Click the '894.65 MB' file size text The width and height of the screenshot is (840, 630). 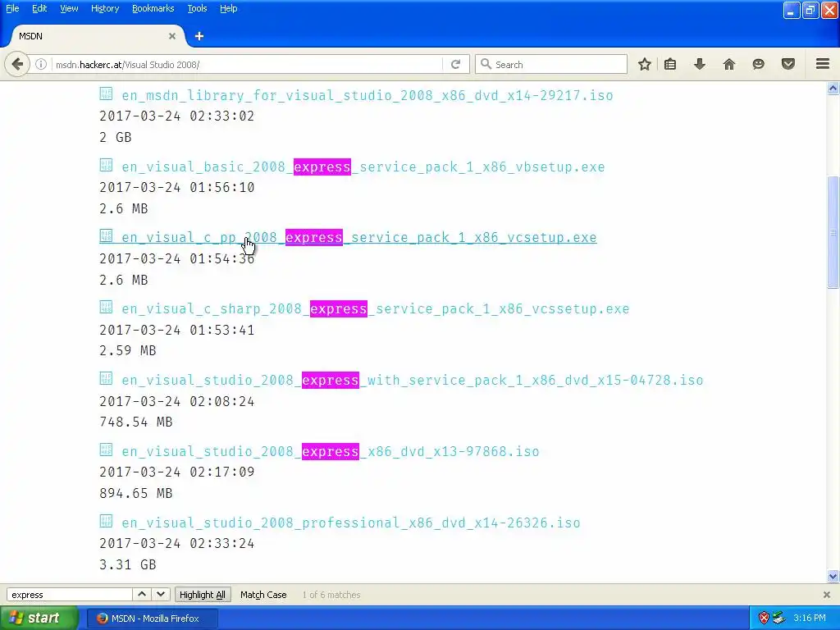coord(136,493)
